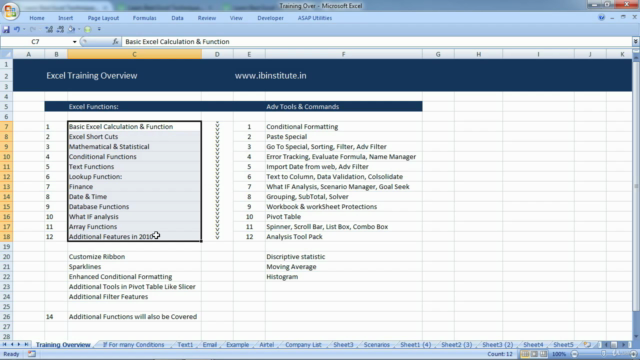This screenshot has width=640, height=360.
Task: Switch to the Company List sheet tab
Action: point(303,344)
